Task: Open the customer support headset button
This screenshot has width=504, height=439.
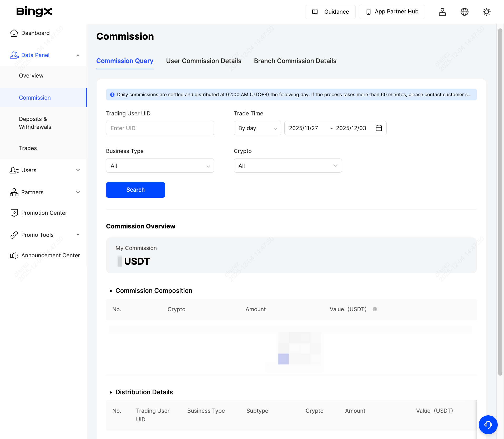Action: pyautogui.click(x=488, y=425)
